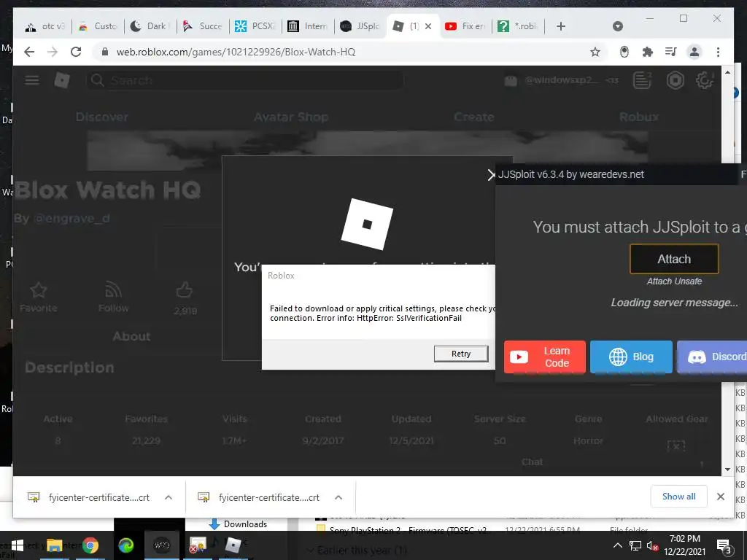Select Downloads in the File Explorer window
Viewport: 747px width, 560px height.
click(x=238, y=524)
